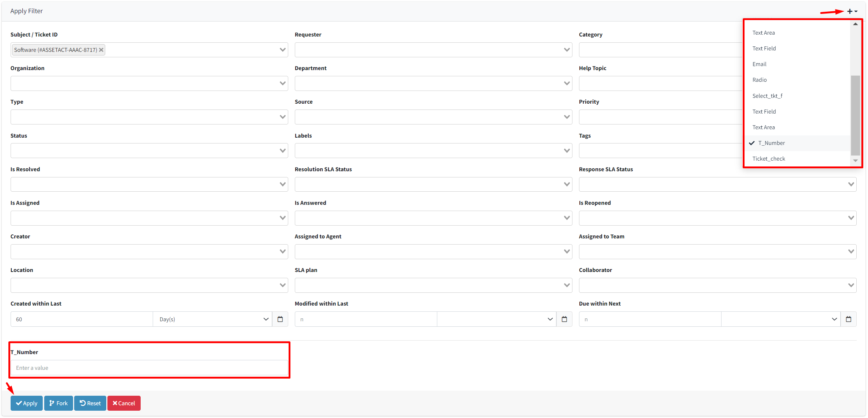The width and height of the screenshot is (868, 418).
Task: Click the Fork button
Action: pyautogui.click(x=58, y=403)
